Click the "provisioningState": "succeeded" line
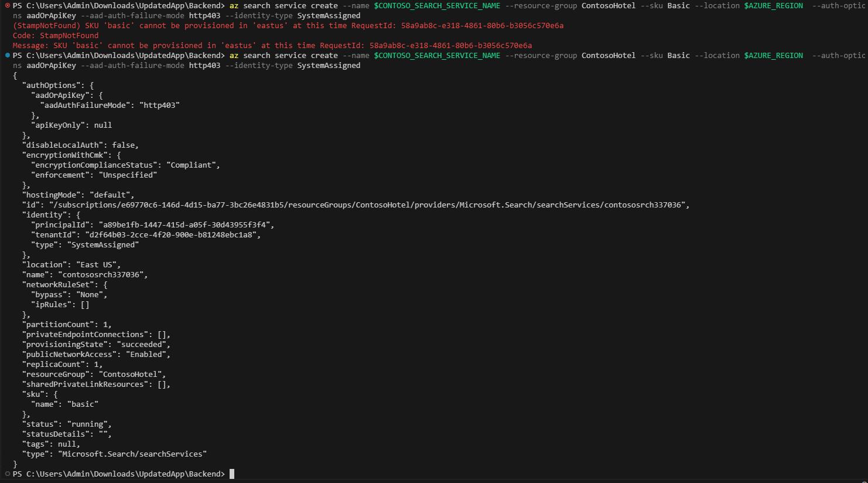 [x=97, y=345]
